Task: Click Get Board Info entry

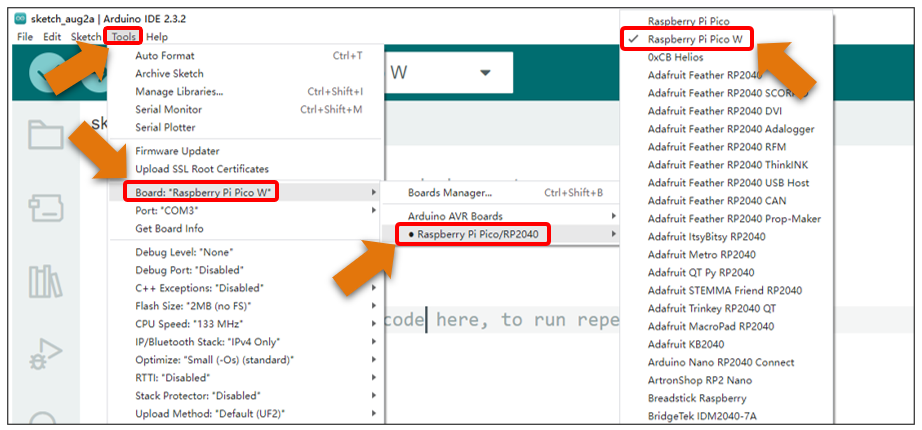Action: (246, 228)
